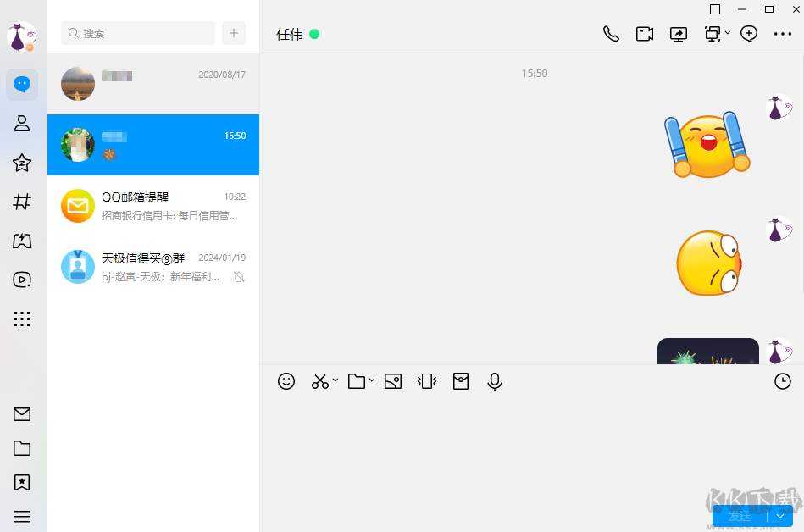Send an image using the picture icon
Image resolution: width=804 pixels, height=532 pixels.
(392, 381)
